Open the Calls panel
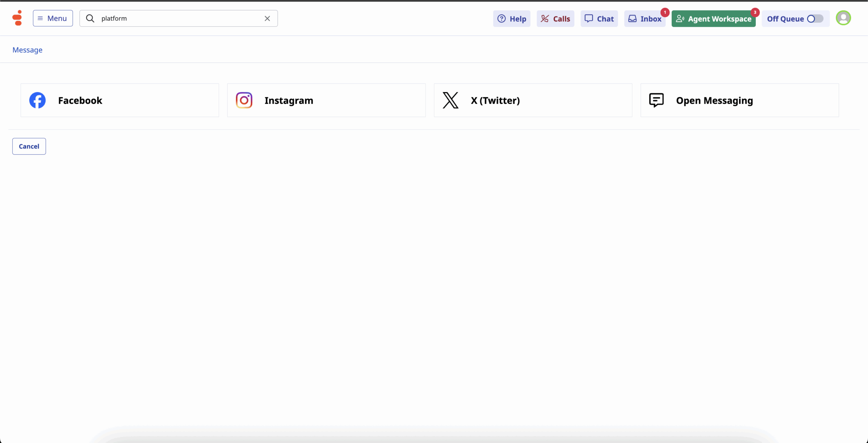This screenshot has height=443, width=868. 555,19
